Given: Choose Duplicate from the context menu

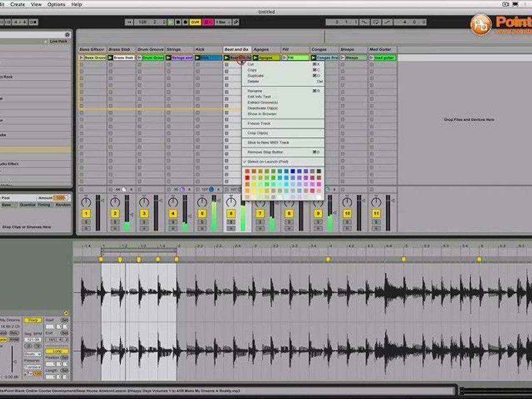Looking at the screenshot, I should 283,76.
